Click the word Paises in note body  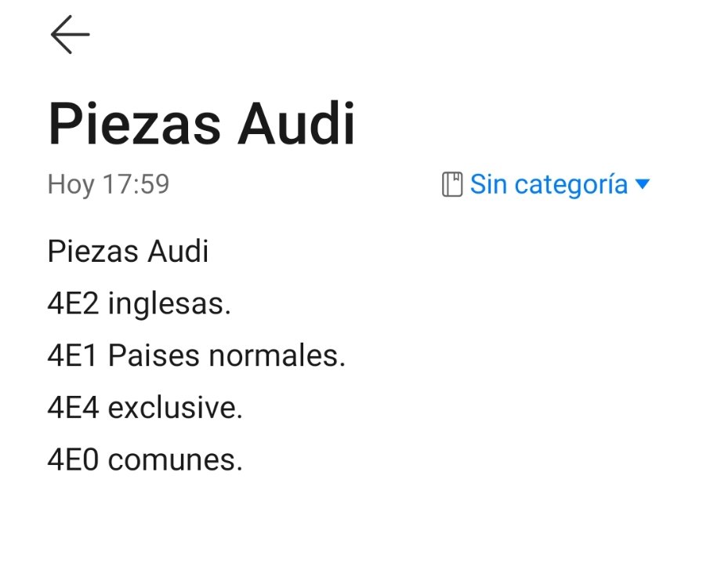coord(154,356)
